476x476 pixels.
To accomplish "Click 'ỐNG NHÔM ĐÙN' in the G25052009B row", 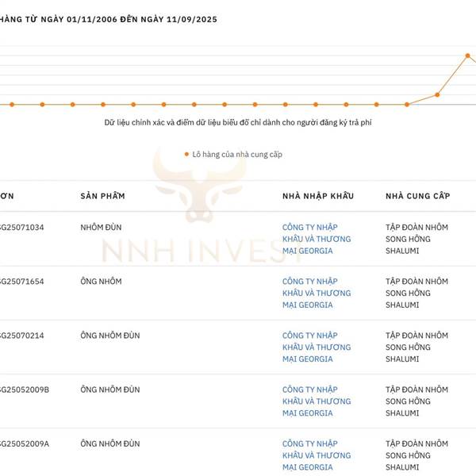I will click(110, 390).
